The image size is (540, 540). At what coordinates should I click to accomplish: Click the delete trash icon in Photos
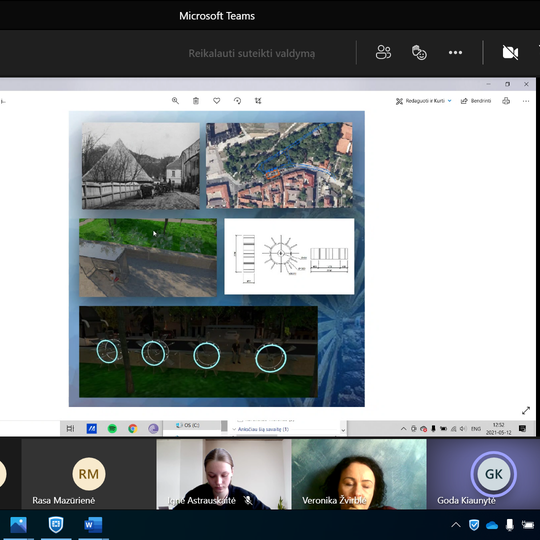pos(196,101)
